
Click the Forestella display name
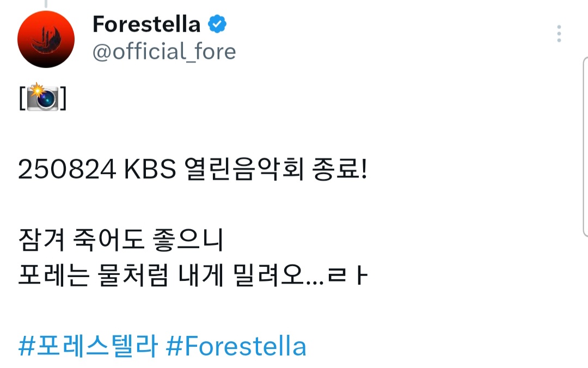[x=146, y=24]
